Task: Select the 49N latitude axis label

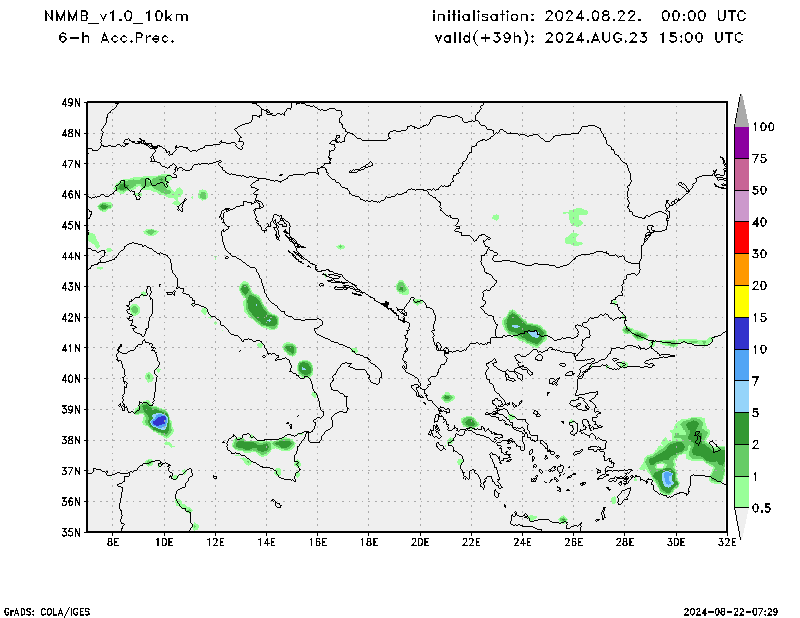Action: (71, 102)
